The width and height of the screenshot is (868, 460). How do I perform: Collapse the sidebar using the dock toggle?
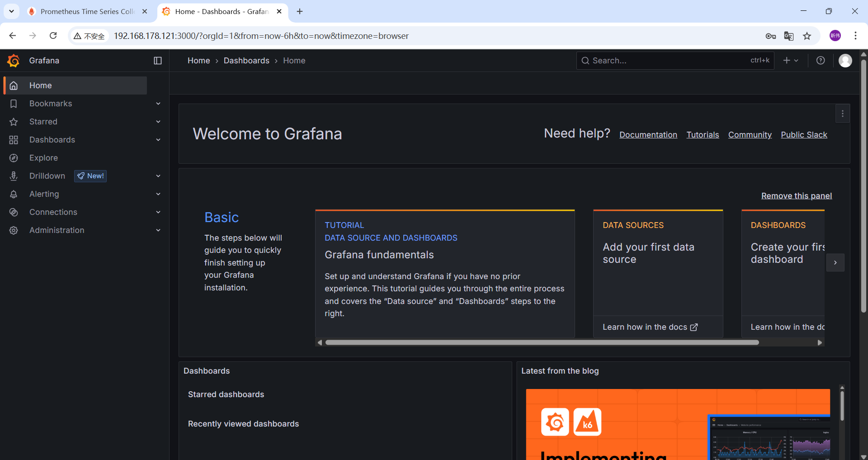[157, 60]
